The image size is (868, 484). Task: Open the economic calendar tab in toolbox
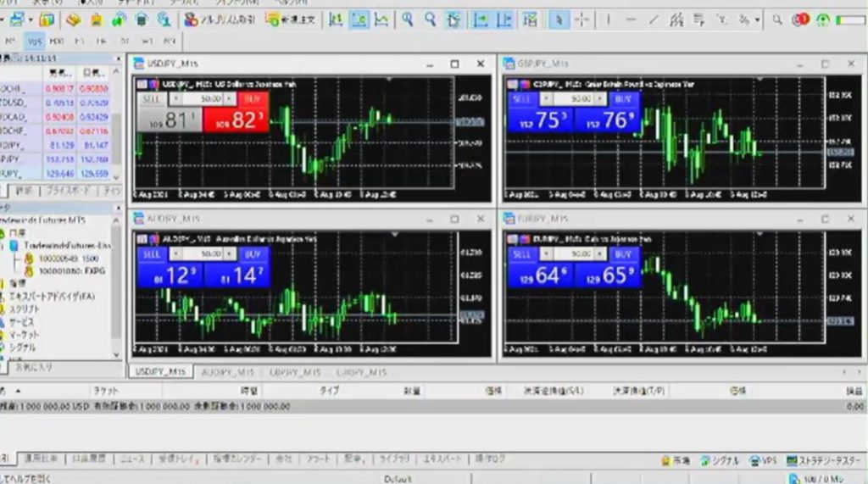point(236,459)
